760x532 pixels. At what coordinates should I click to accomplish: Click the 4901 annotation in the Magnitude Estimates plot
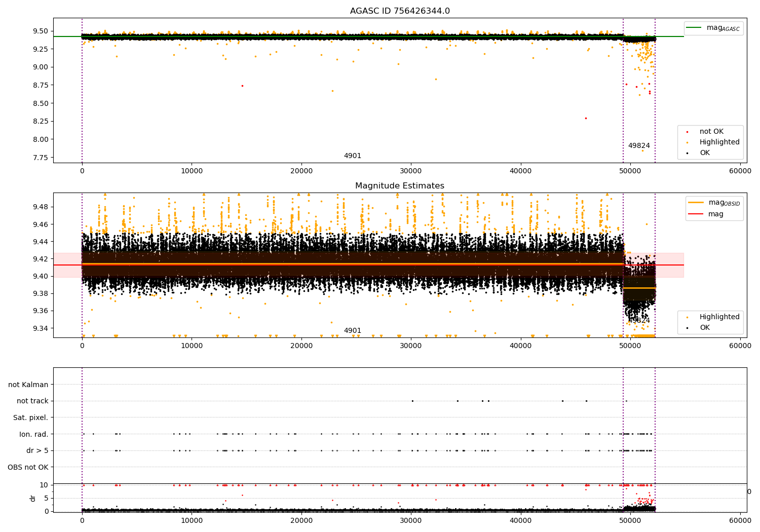(353, 331)
